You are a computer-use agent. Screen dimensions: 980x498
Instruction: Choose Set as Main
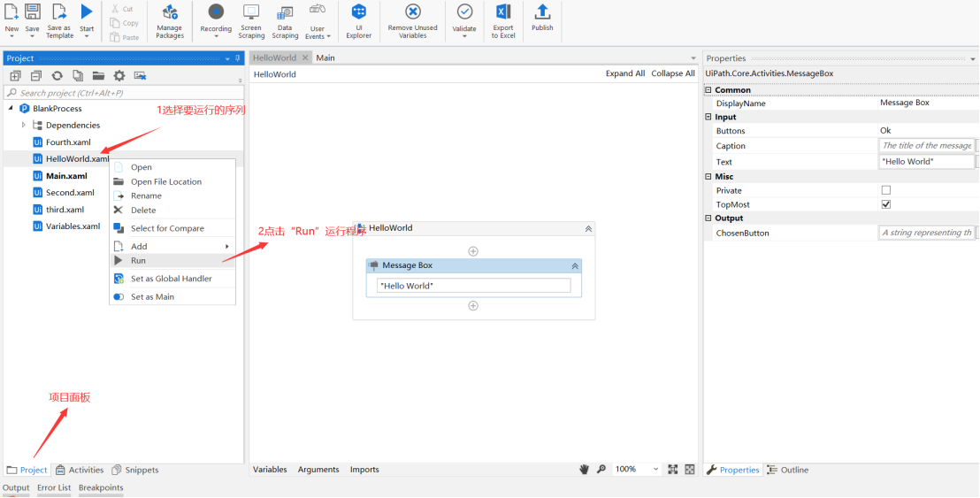point(172,297)
